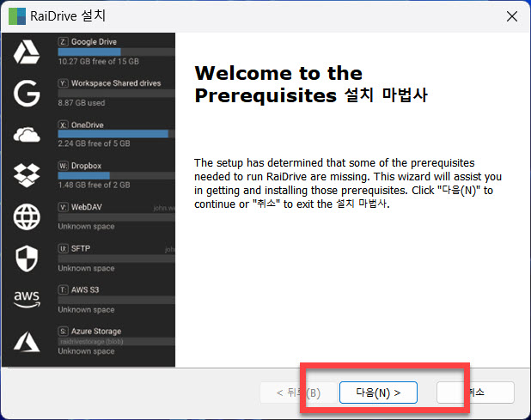Click the SFTP shield icon
The image size is (531, 420).
27,259
